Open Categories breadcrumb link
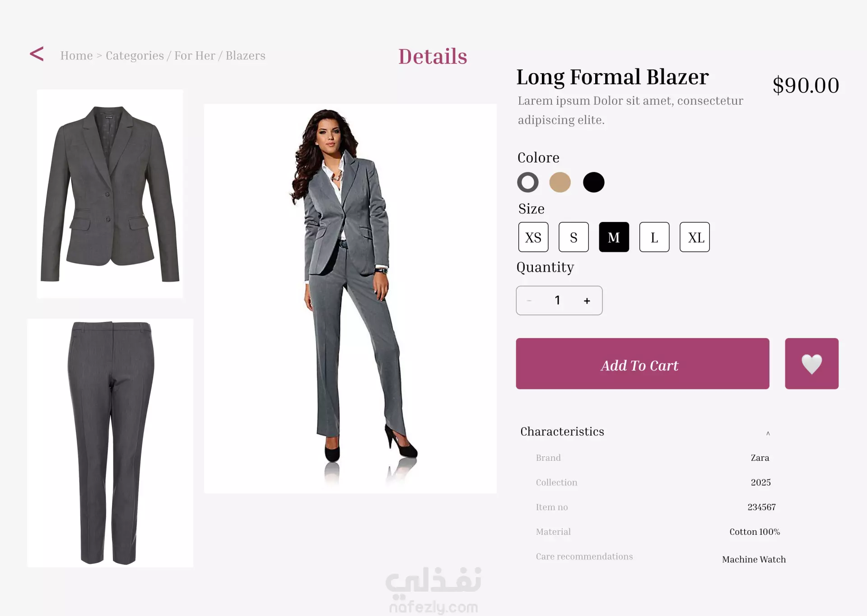This screenshot has height=616, width=867. (x=135, y=56)
